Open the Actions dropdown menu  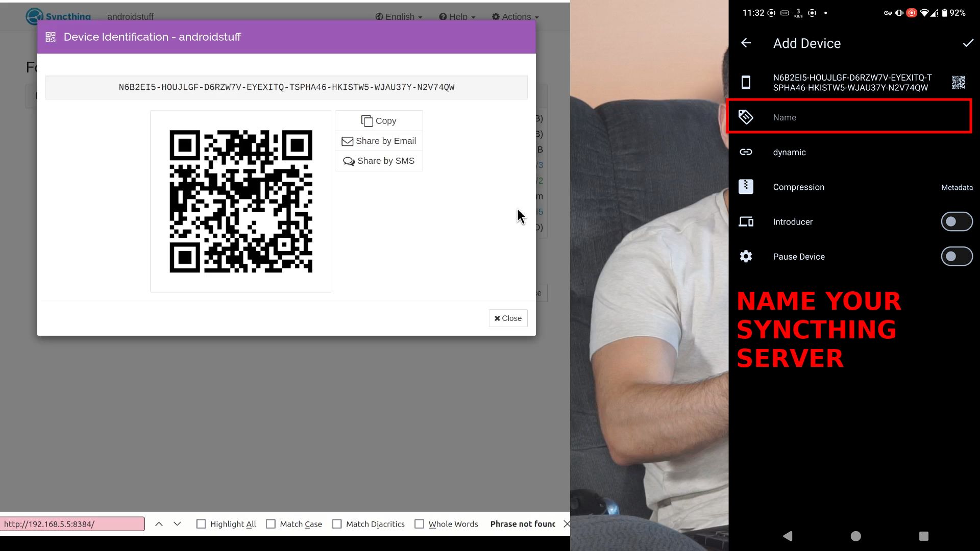pos(515,16)
